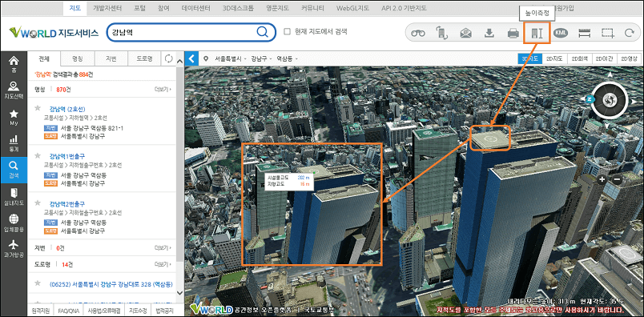644x317 pixels.
Task: Select the building rotate icon
Action: (x=442, y=33)
